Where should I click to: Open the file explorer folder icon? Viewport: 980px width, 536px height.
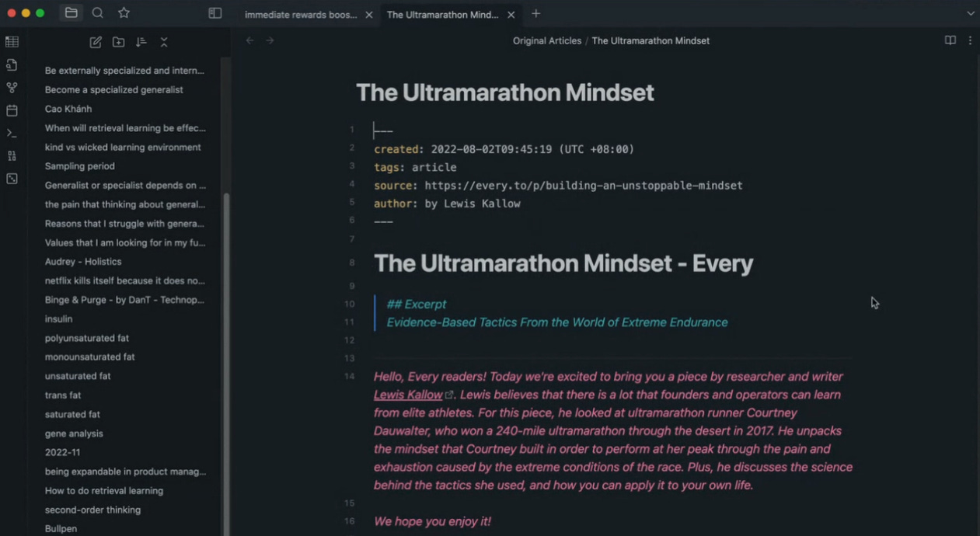(71, 13)
